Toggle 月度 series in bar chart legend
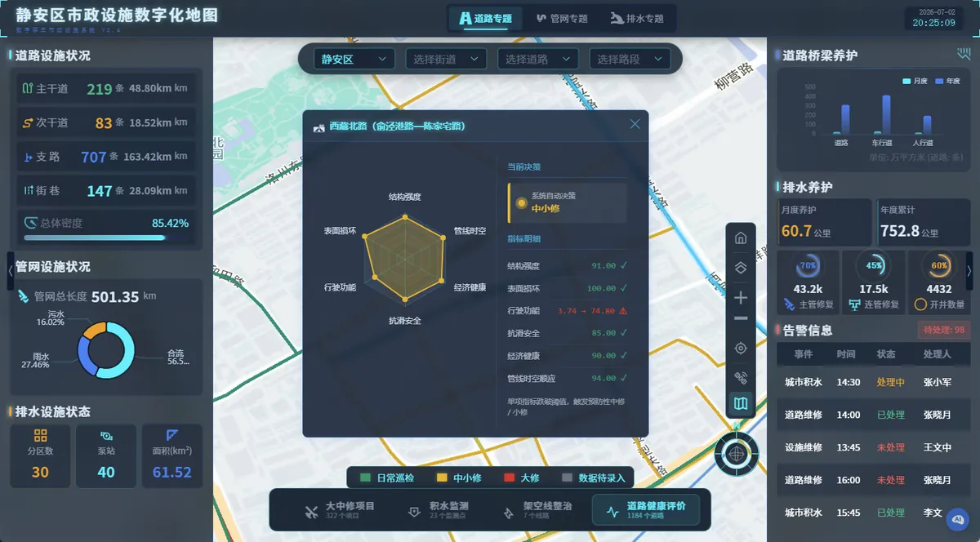The width and height of the screenshot is (980, 542). pos(915,81)
